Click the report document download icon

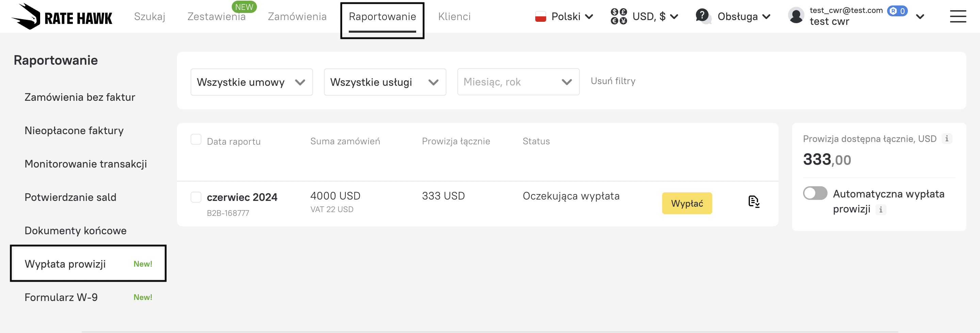(x=753, y=201)
